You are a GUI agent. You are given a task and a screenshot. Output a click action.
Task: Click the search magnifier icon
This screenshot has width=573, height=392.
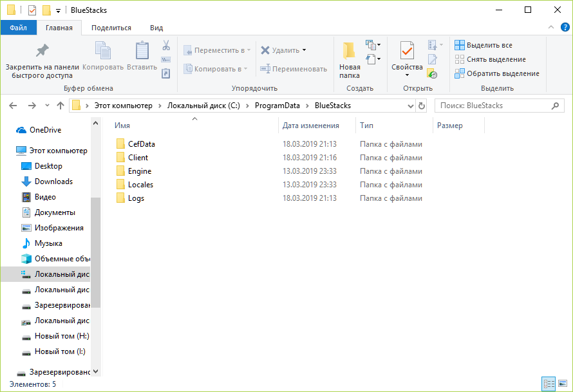click(x=555, y=106)
